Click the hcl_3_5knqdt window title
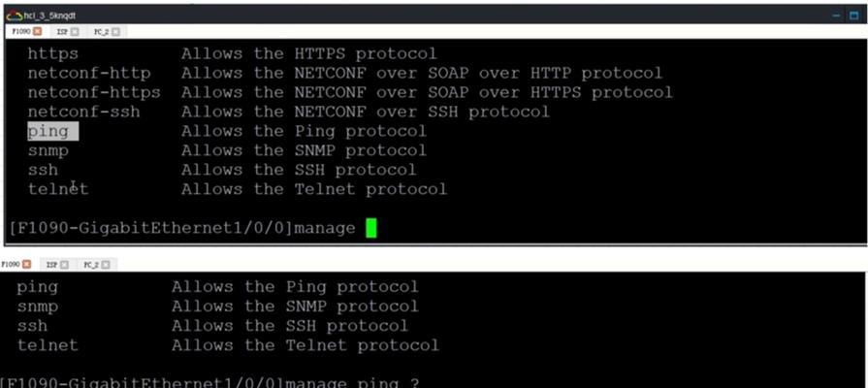 tap(50, 16)
